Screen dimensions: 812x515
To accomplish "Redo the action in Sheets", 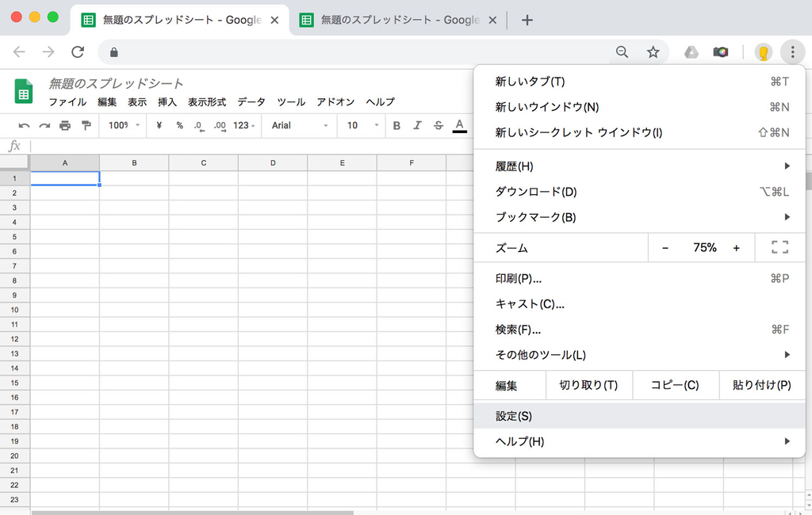I will (44, 125).
